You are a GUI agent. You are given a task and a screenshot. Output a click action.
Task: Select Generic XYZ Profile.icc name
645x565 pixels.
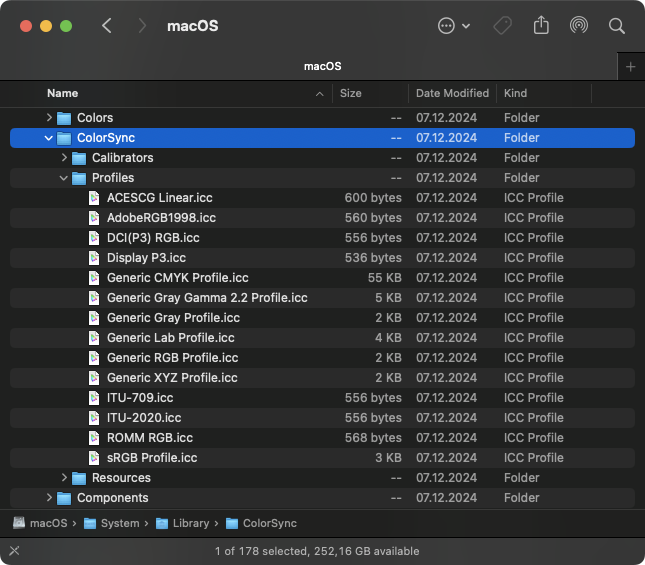pos(172,378)
